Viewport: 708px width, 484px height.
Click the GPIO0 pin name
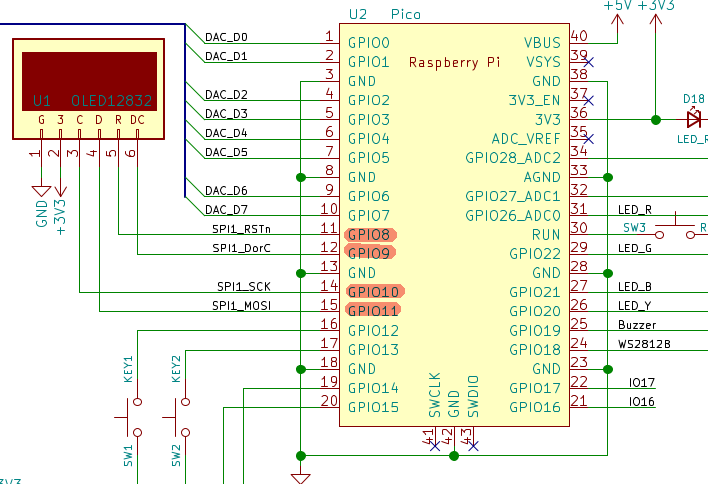tap(368, 43)
